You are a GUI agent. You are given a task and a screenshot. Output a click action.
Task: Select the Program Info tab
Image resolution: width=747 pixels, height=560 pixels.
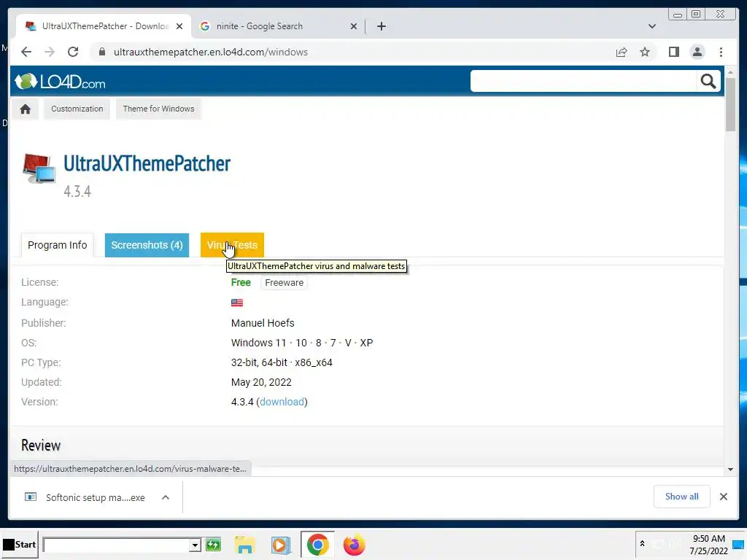point(57,245)
